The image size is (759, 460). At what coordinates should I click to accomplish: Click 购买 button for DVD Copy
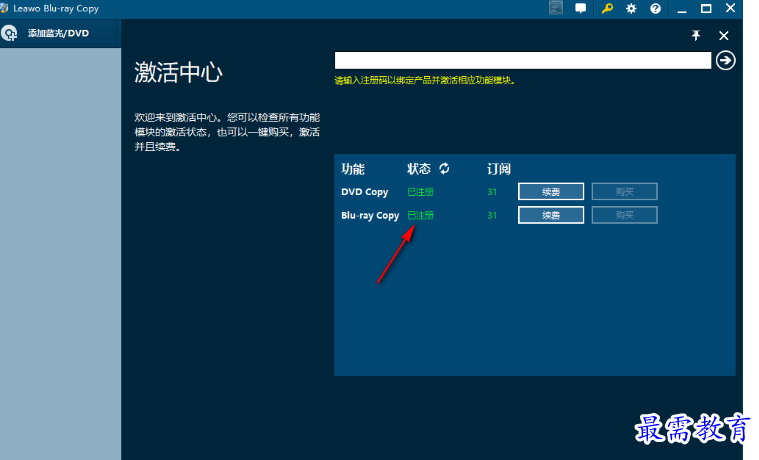(x=624, y=192)
